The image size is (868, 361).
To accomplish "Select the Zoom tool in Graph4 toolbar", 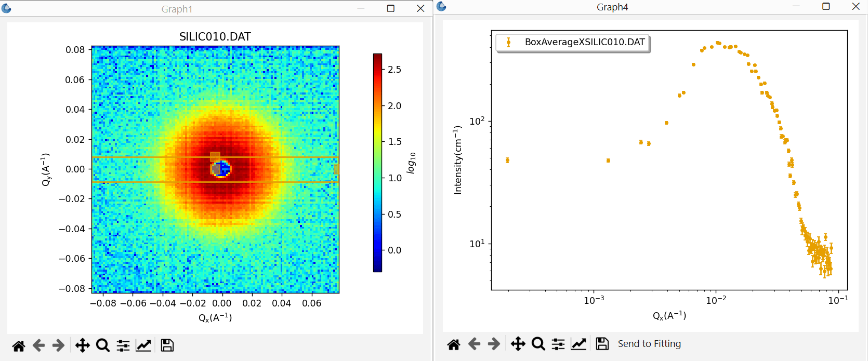I will click(x=538, y=344).
